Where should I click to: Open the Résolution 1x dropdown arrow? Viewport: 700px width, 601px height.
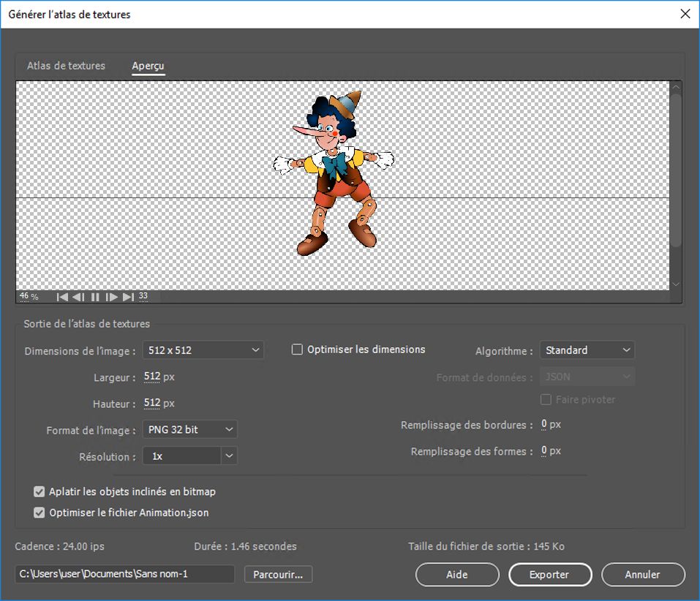pyautogui.click(x=229, y=456)
